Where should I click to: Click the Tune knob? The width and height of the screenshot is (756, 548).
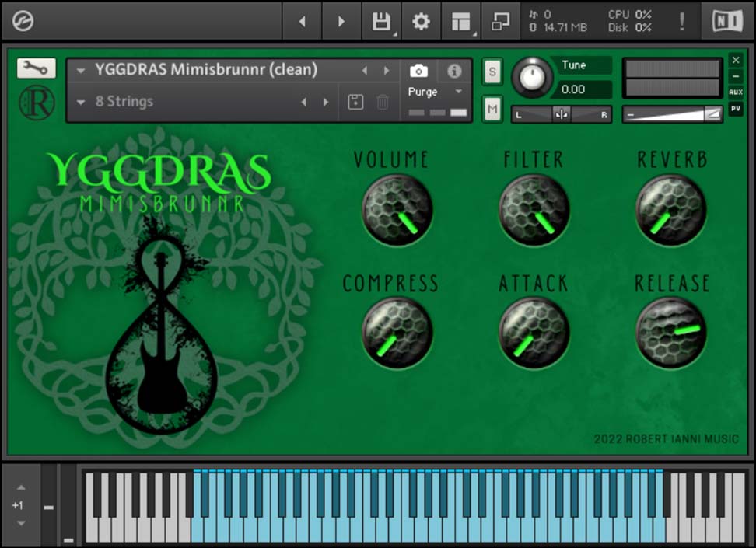tap(532, 77)
